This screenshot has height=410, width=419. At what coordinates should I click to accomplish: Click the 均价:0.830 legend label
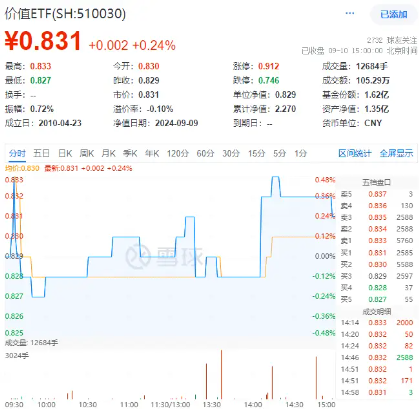[x=22, y=169]
